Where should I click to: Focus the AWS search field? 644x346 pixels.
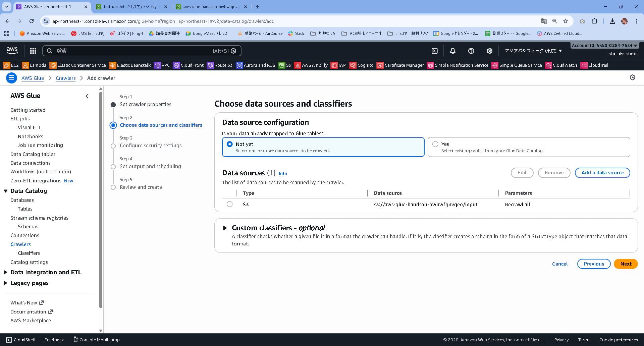pos(142,51)
